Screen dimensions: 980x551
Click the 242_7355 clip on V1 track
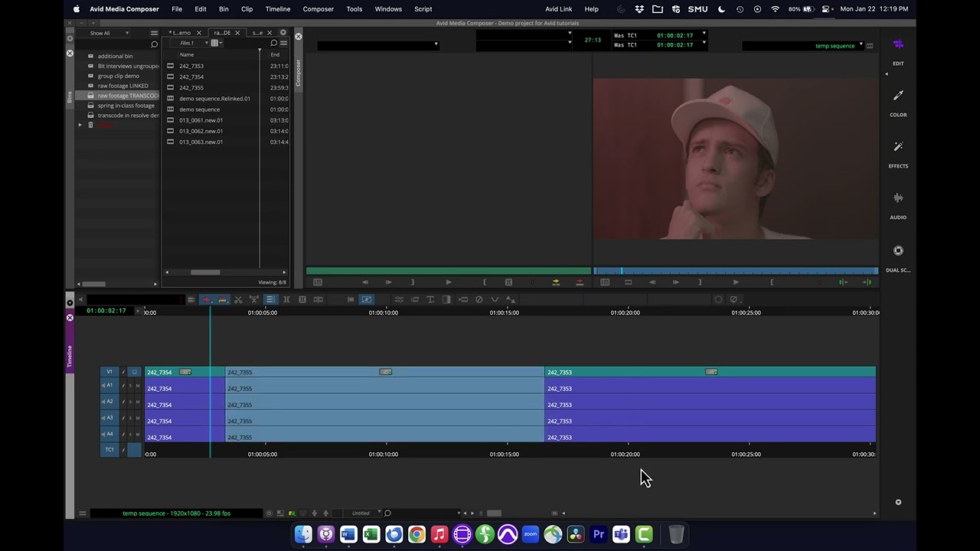point(384,372)
